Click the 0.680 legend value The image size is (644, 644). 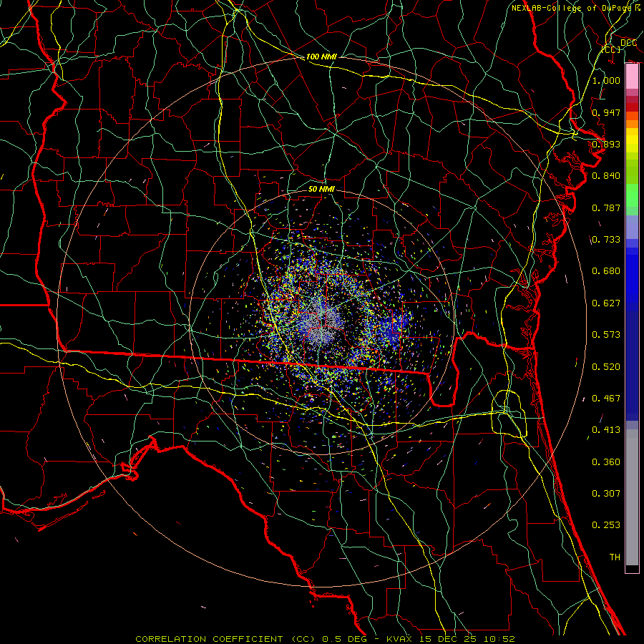(x=606, y=271)
